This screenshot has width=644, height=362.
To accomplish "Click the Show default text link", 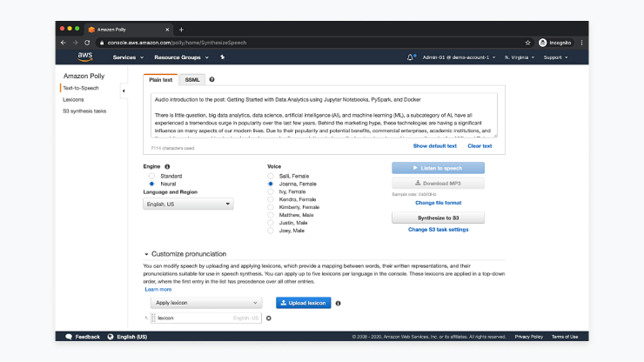I will [x=434, y=146].
